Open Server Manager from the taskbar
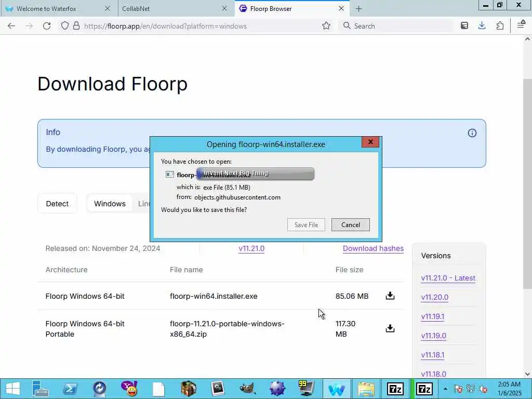 41,389
